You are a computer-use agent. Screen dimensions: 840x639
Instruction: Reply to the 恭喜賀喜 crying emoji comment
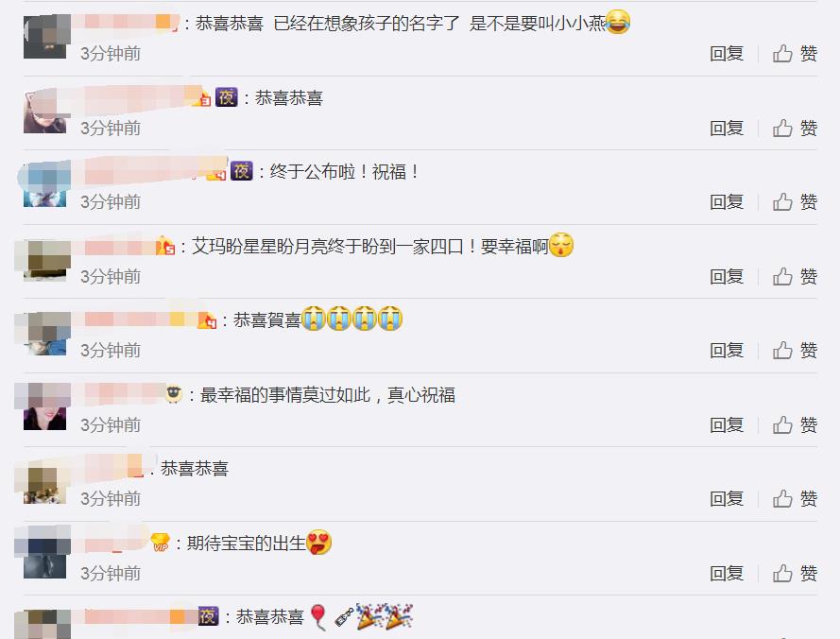point(727,351)
